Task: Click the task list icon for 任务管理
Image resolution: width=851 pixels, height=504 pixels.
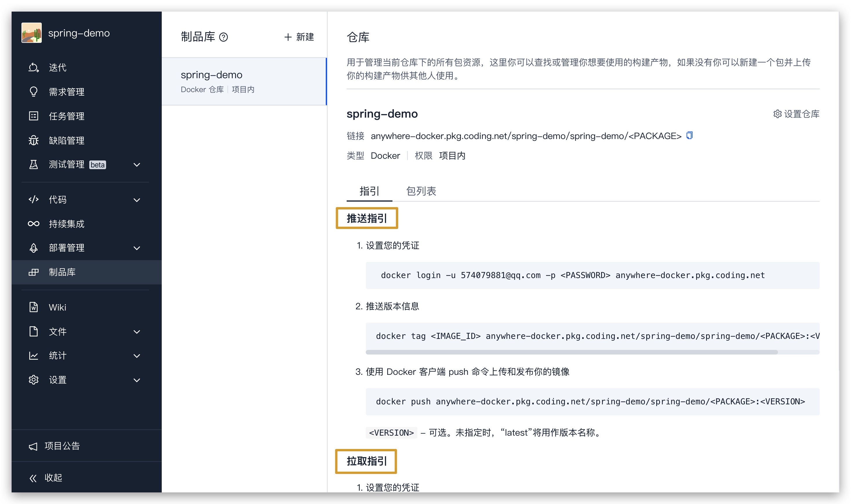Action: [x=33, y=116]
